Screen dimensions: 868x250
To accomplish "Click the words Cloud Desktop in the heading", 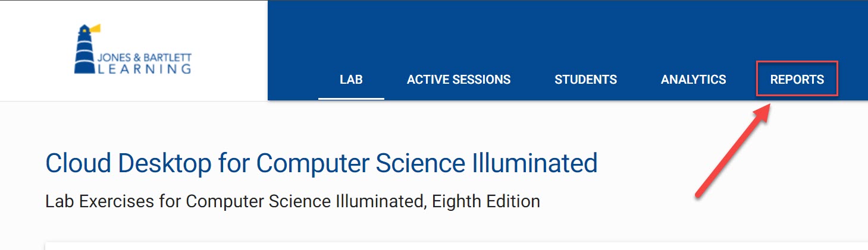I will 128,163.
